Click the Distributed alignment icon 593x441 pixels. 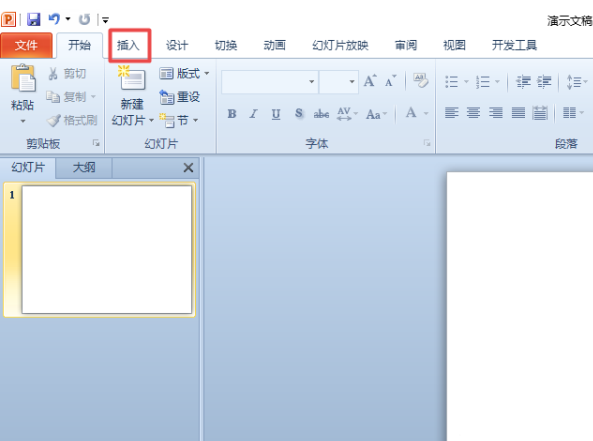[540, 113]
